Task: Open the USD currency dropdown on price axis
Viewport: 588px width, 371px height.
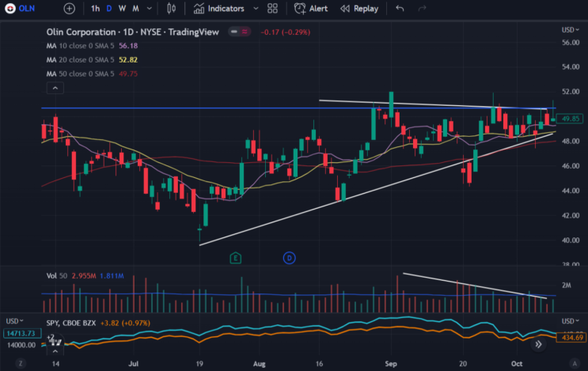Action: [570, 29]
